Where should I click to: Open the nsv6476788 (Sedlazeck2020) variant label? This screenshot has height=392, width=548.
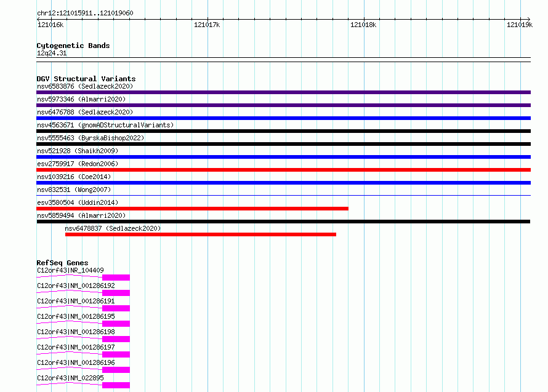pyautogui.click(x=85, y=112)
